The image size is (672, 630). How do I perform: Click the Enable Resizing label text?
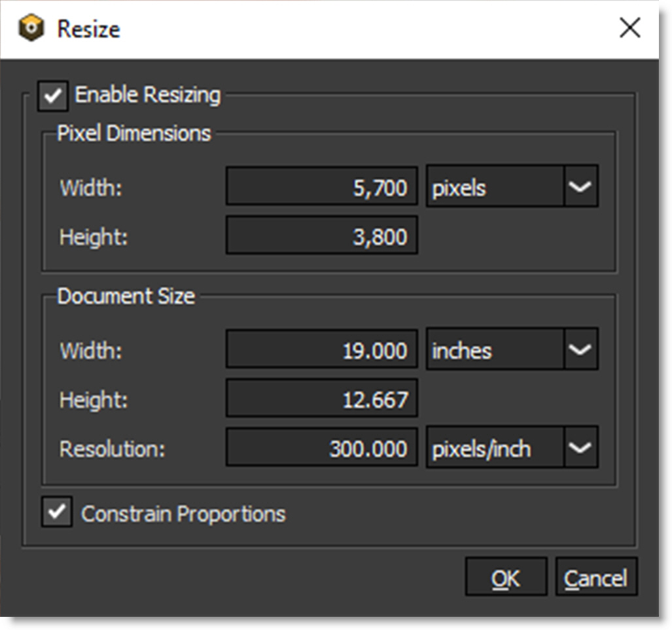(148, 96)
